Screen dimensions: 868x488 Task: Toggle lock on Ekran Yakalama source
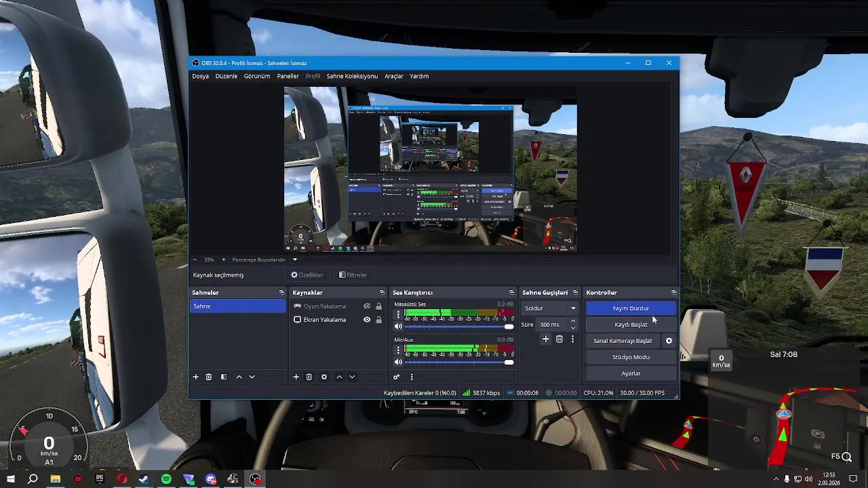pyautogui.click(x=378, y=320)
